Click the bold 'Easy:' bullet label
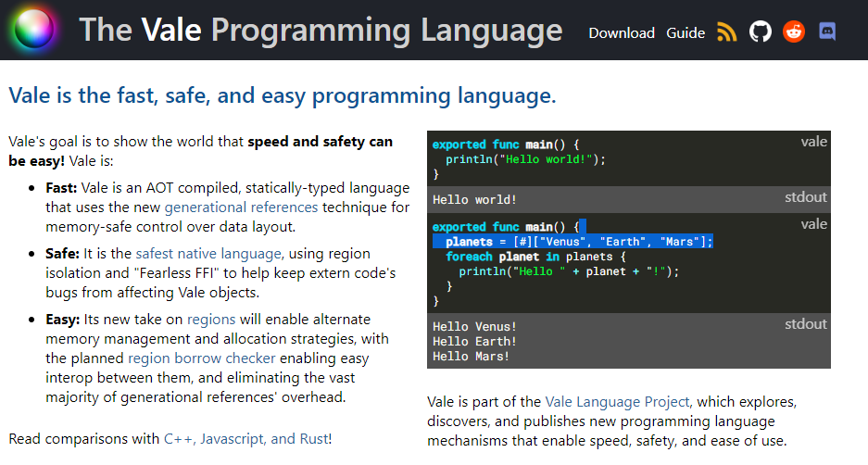 pyautogui.click(x=63, y=320)
